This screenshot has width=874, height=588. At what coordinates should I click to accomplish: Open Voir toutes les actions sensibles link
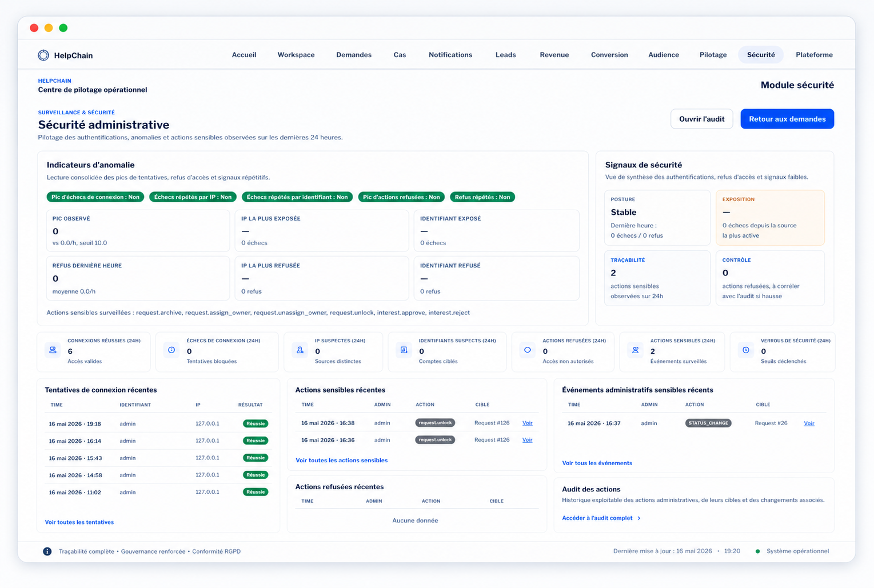coord(341,461)
